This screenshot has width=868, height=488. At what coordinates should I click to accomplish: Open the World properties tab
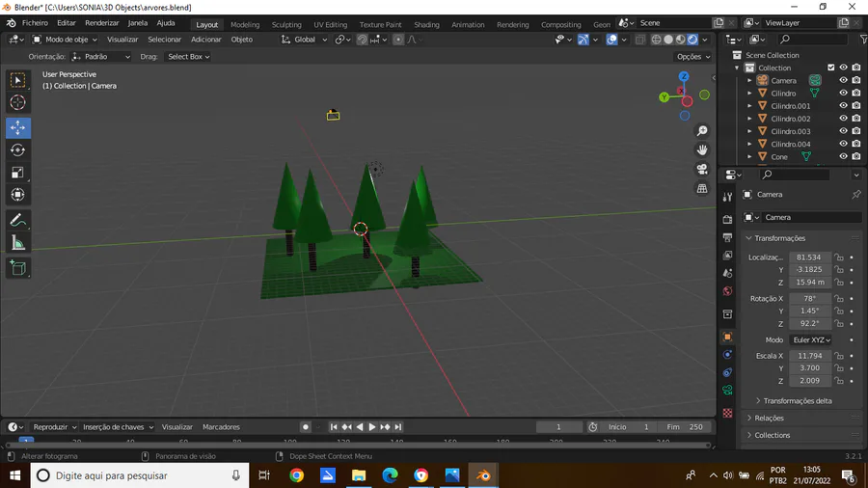click(727, 291)
